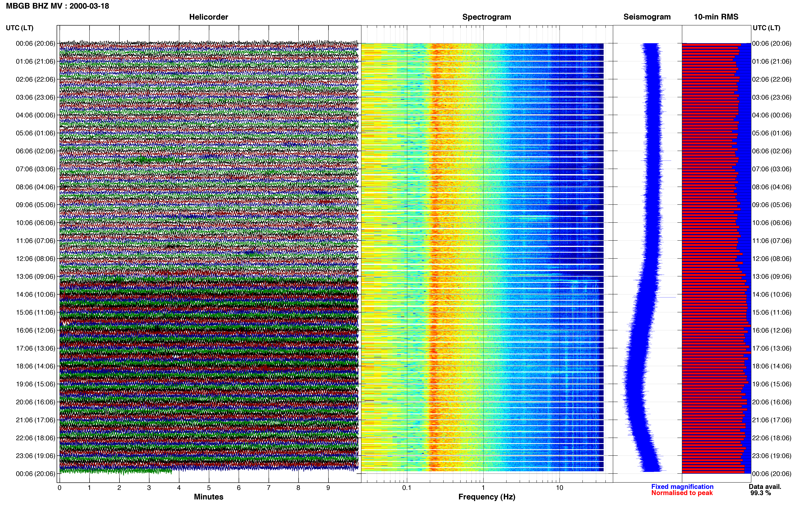This screenshot has height=508, width=812.
Task: Select left time label 02:06 (22:06)
Action: [36, 79]
